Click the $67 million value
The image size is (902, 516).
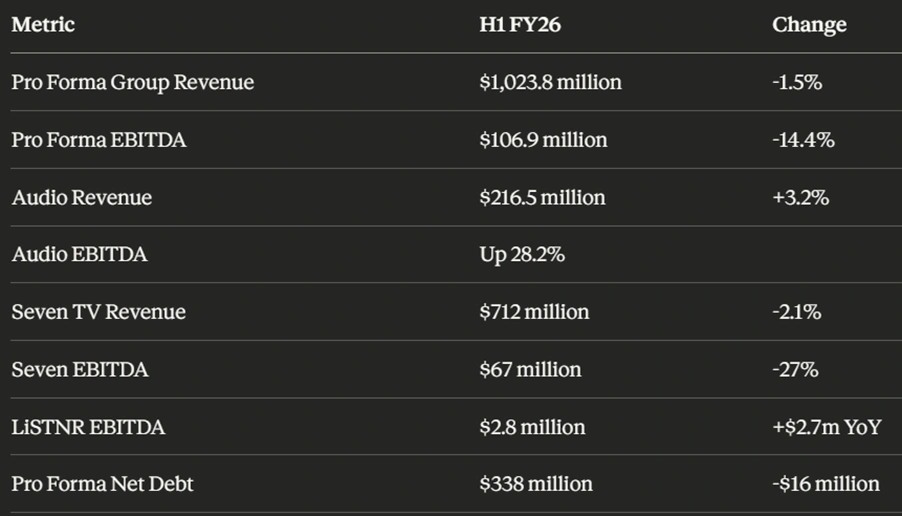point(530,370)
